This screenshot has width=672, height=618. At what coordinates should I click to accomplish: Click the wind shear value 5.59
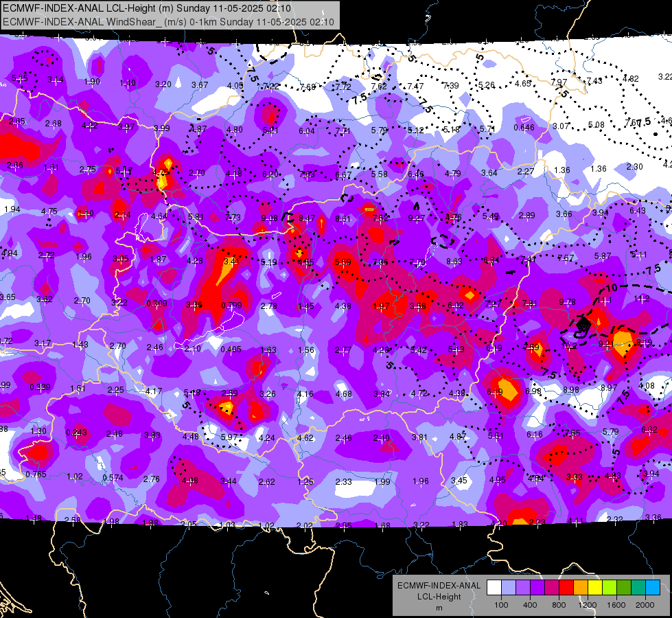(x=343, y=262)
